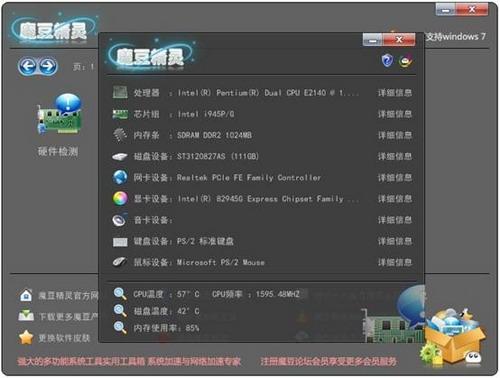Open the 魔豆精灵官方网 link
Image resolution: width=500 pixels, height=378 pixels.
tap(68, 296)
